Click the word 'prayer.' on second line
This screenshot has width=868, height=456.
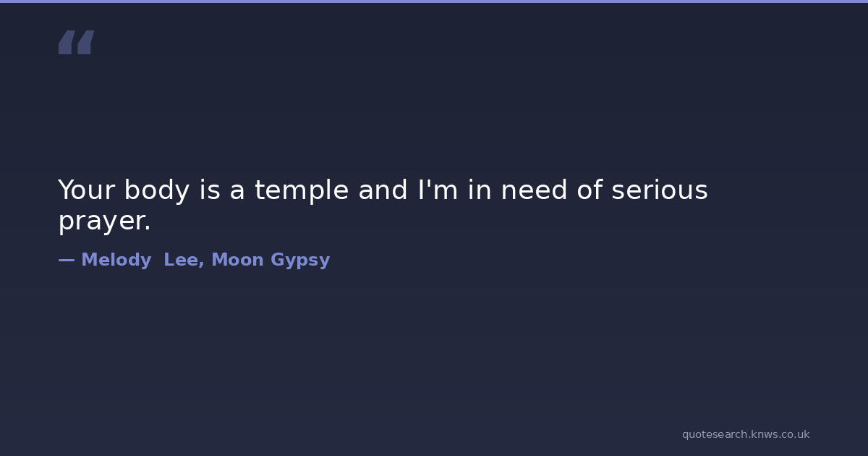(x=104, y=221)
